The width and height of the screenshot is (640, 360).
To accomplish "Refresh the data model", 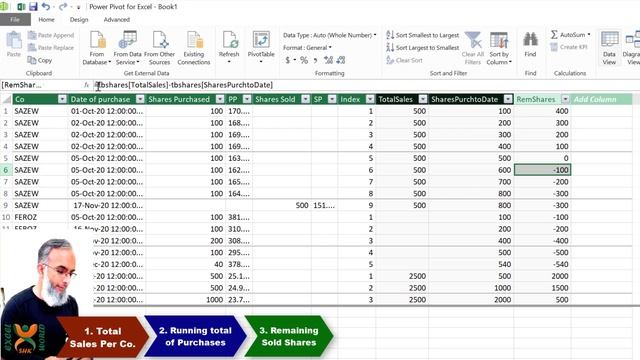I will click(229, 47).
